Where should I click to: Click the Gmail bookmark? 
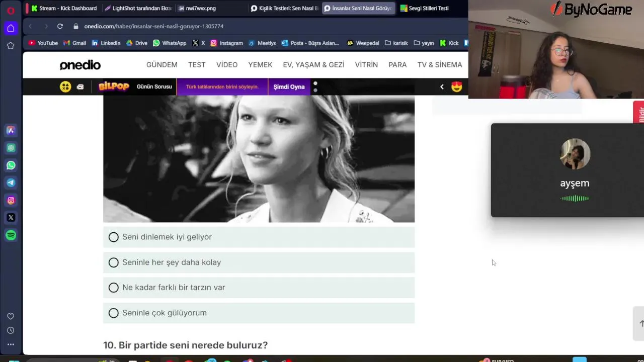point(74,43)
